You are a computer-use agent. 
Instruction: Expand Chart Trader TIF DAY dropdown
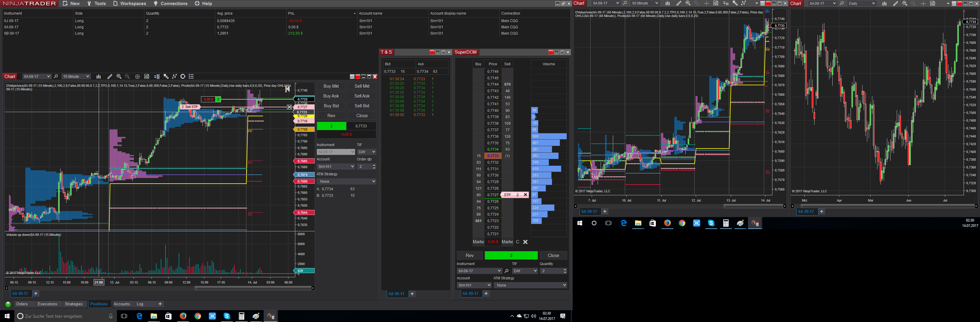pyautogui.click(x=366, y=152)
